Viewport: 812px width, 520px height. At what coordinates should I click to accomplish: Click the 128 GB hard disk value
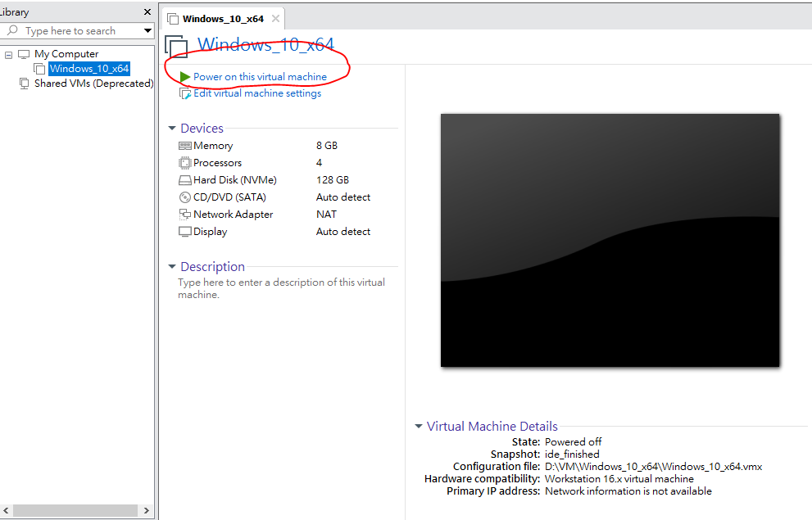click(333, 180)
